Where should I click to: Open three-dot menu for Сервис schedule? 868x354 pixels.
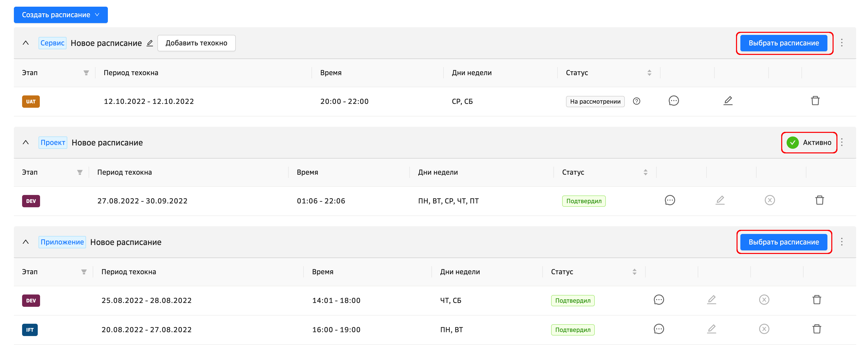pos(841,43)
